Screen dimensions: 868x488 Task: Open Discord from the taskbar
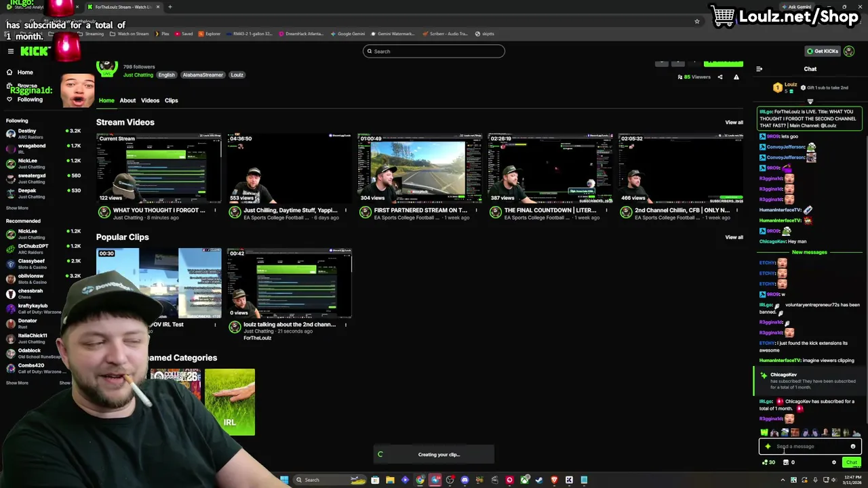465,480
